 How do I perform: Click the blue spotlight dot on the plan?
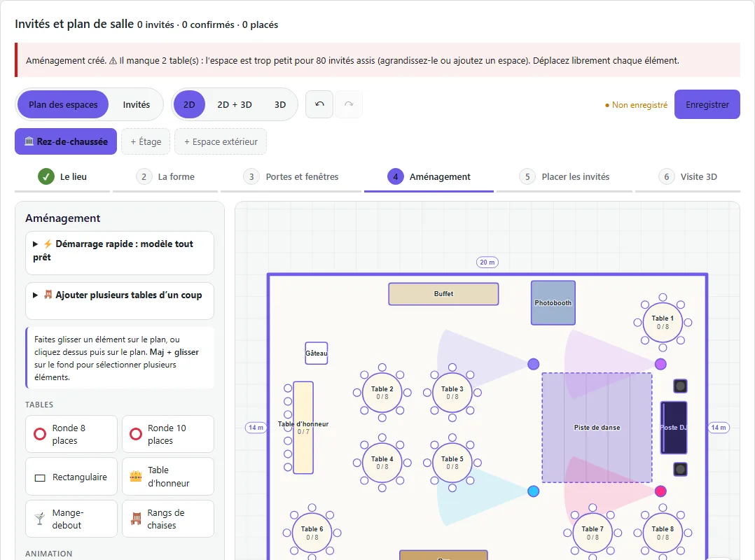pyautogui.click(x=533, y=491)
